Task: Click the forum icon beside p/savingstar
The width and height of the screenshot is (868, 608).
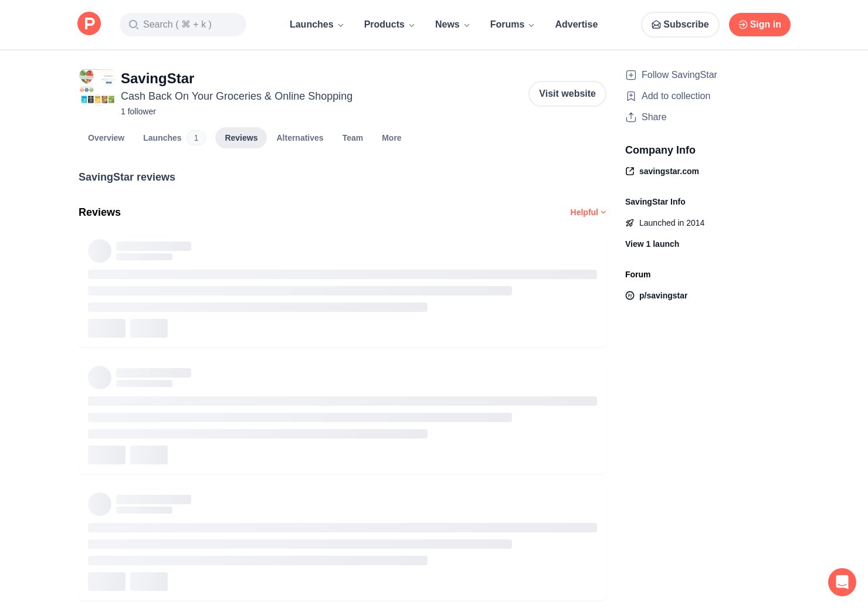Action: pyautogui.click(x=630, y=295)
